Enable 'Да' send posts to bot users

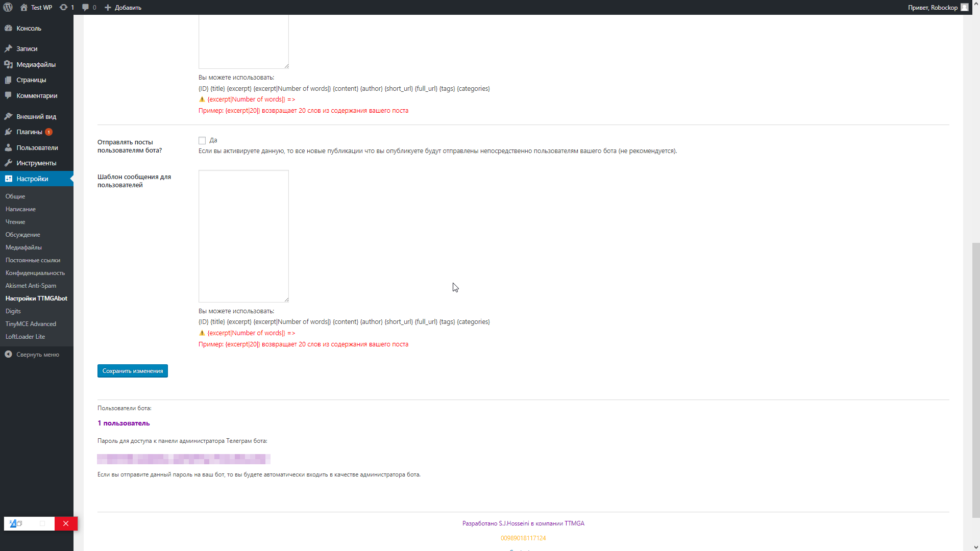pos(202,140)
